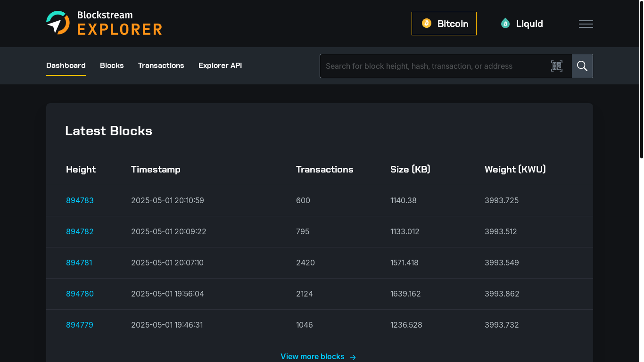Click transaction count 600

point(303,200)
